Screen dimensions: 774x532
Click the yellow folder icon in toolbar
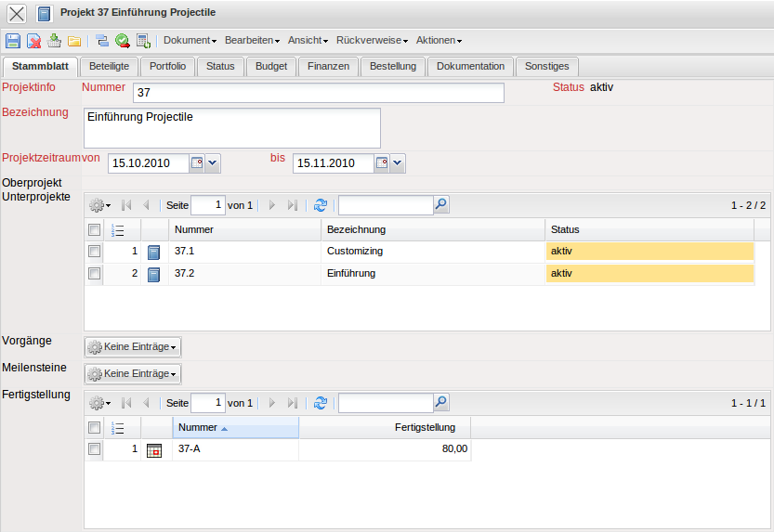pos(74,41)
